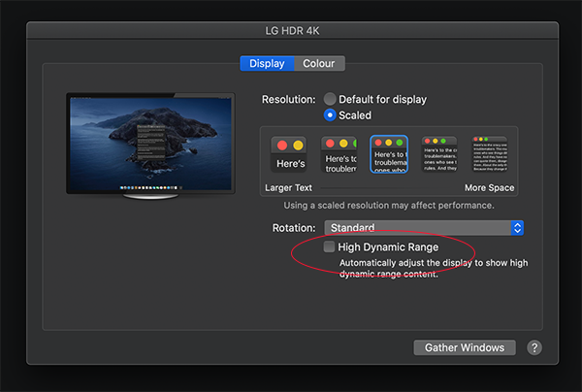Enable the High Dynamic Range checkbox
582x392 pixels.
(x=329, y=246)
